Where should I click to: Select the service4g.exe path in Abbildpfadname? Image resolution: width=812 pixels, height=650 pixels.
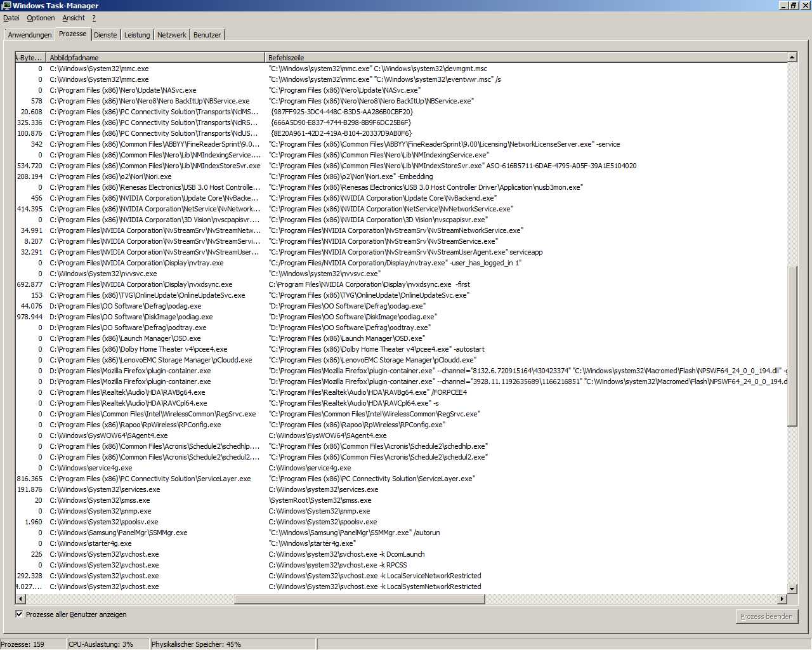pyautogui.click(x=91, y=468)
